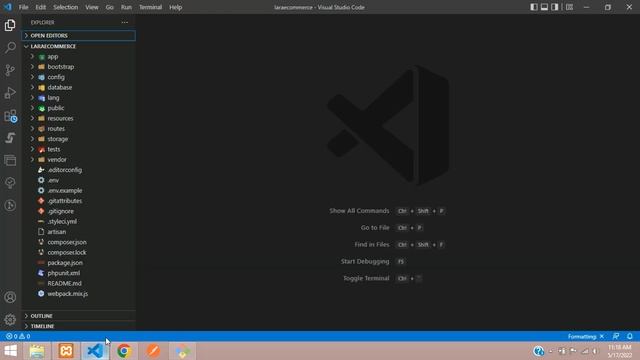Expand the lang folder

[78, 98]
